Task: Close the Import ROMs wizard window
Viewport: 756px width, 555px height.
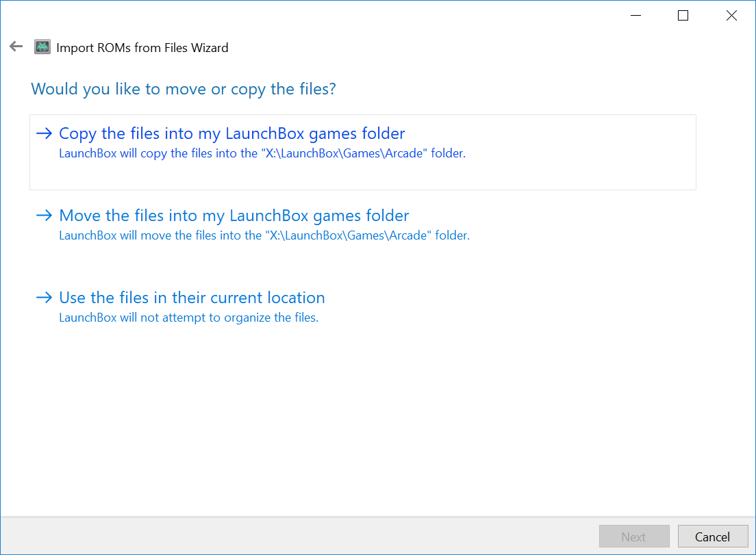Action: [731, 16]
